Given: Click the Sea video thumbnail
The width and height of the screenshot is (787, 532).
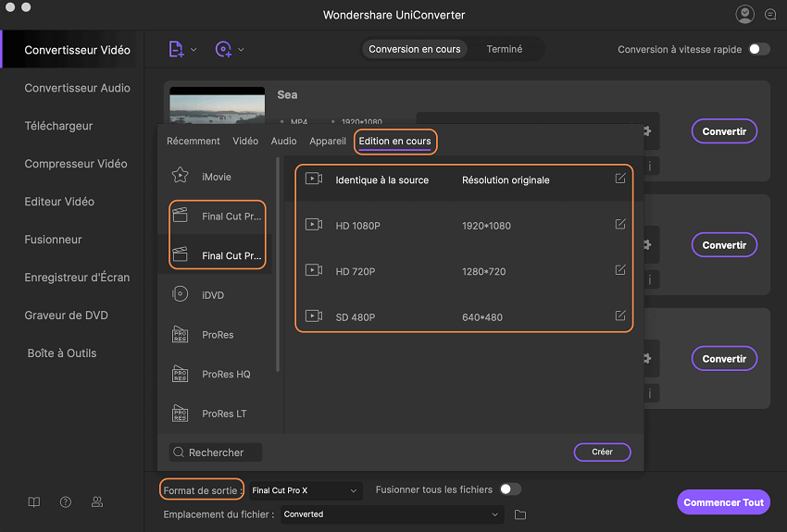Looking at the screenshot, I should [x=218, y=105].
